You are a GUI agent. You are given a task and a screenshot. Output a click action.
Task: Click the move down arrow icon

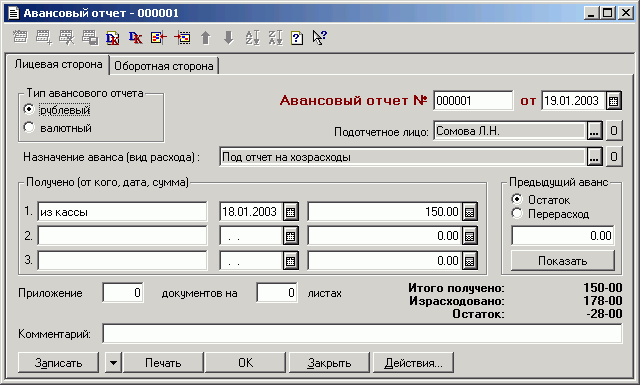[229, 38]
